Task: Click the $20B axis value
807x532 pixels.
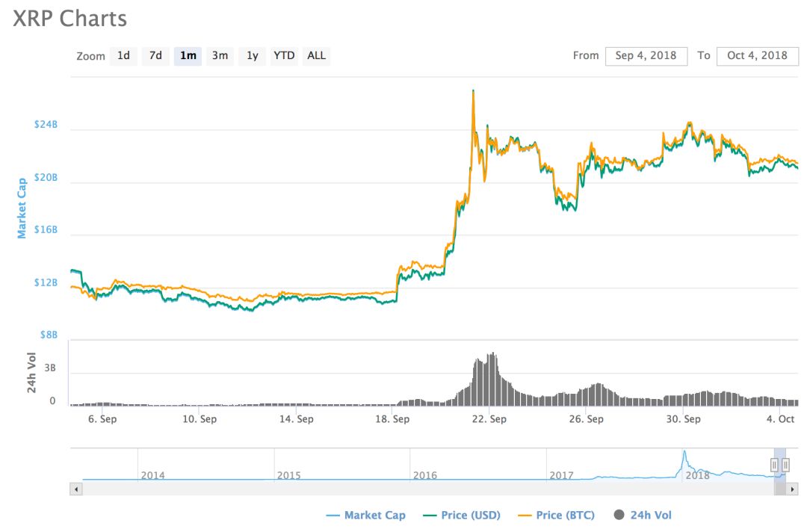Action: pyautogui.click(x=46, y=178)
